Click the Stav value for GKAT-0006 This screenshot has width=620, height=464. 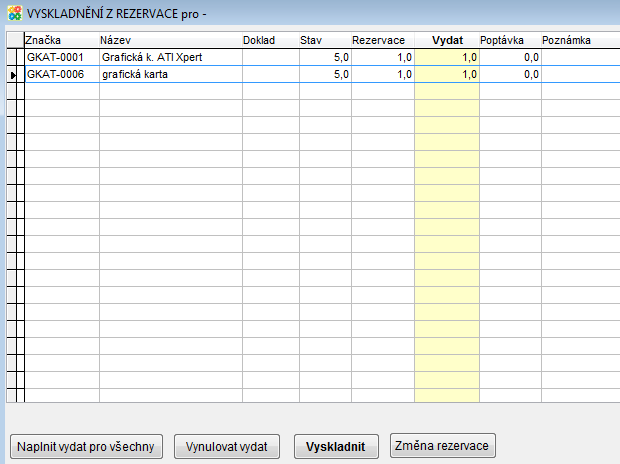(x=325, y=74)
